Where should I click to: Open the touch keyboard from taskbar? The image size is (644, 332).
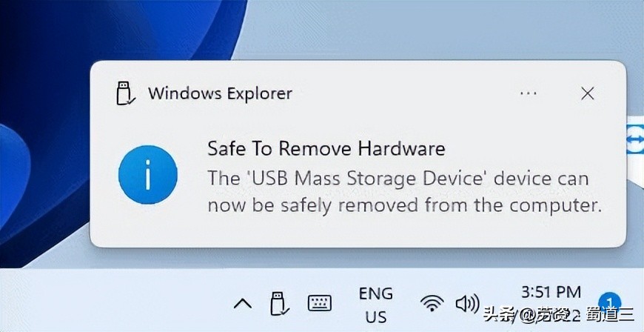(320, 303)
